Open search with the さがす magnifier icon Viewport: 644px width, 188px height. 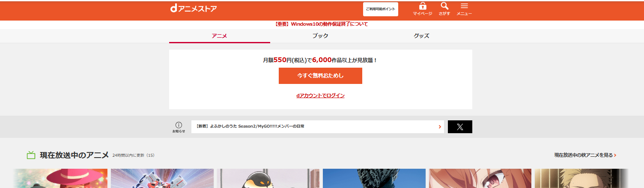(444, 6)
